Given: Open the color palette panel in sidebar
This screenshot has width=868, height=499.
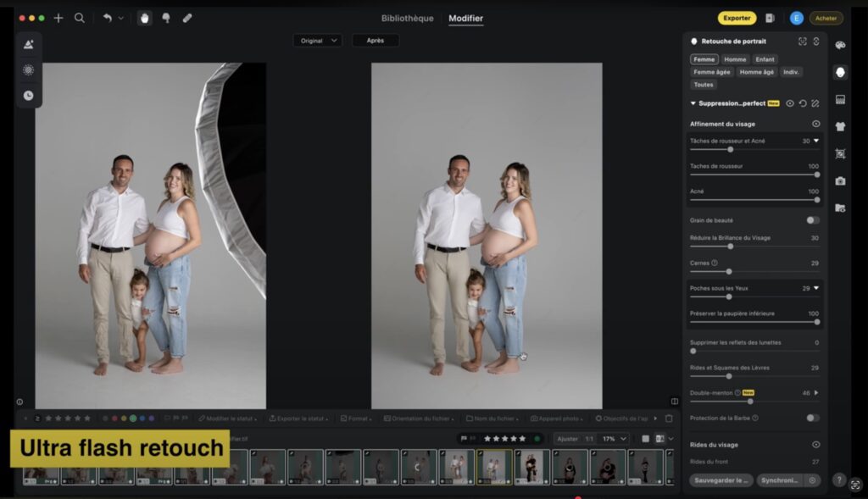Looking at the screenshot, I should (x=840, y=45).
